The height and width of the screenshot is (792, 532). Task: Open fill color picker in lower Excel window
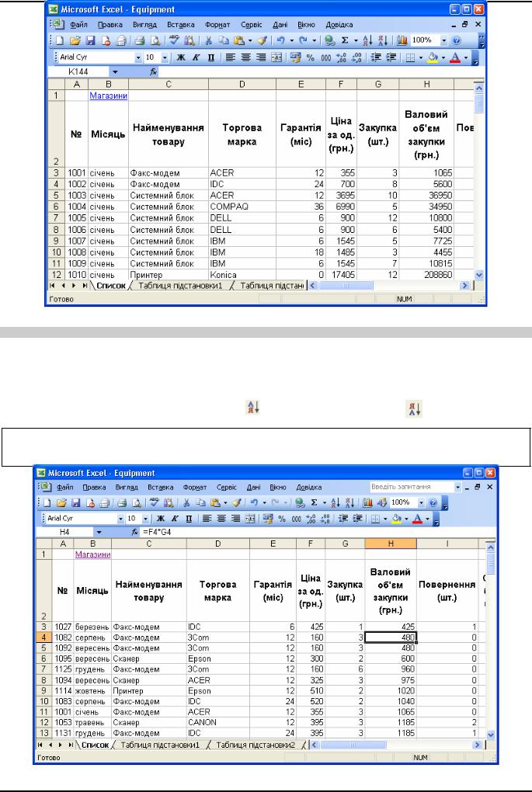point(405,518)
